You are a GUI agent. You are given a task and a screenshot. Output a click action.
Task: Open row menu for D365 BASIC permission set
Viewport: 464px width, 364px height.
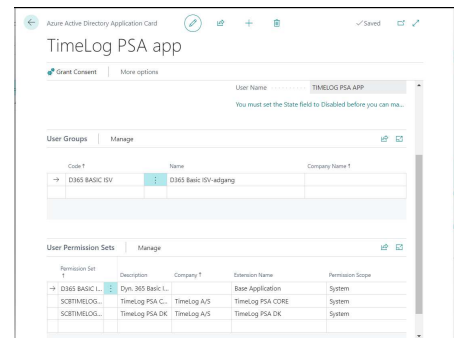(x=111, y=289)
